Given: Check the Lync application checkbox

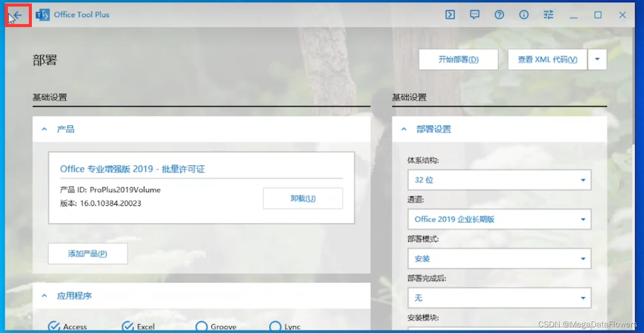Looking at the screenshot, I should click(275, 326).
